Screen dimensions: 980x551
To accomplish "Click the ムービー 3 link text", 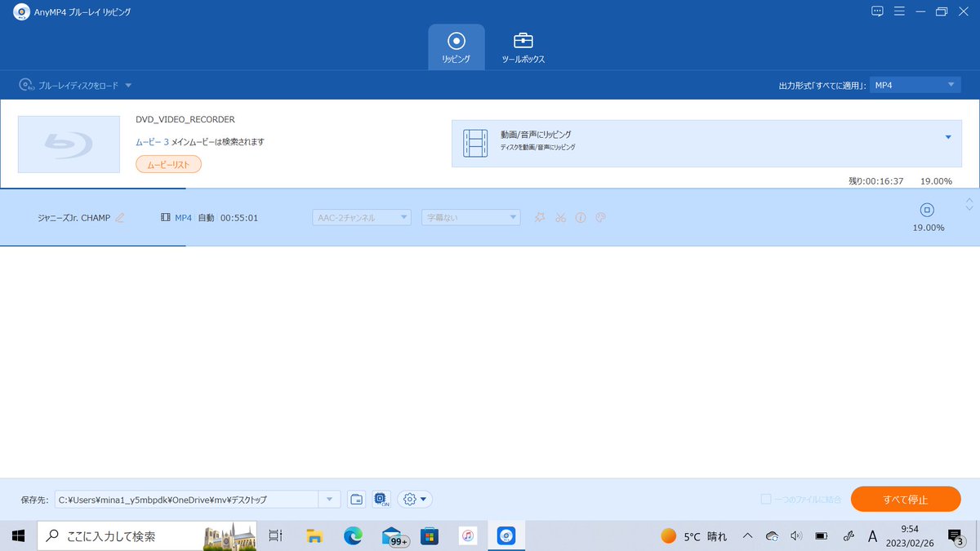I will click(152, 142).
